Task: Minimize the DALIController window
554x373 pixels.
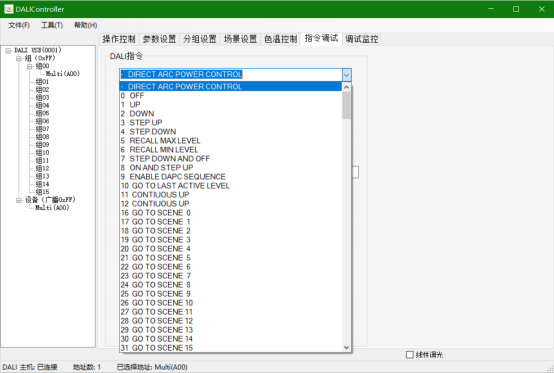Action: click(x=491, y=9)
